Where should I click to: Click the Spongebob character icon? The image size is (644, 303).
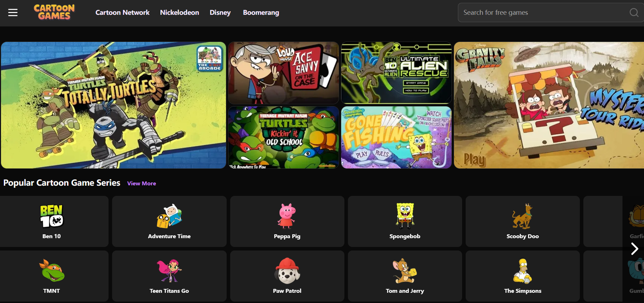click(405, 216)
